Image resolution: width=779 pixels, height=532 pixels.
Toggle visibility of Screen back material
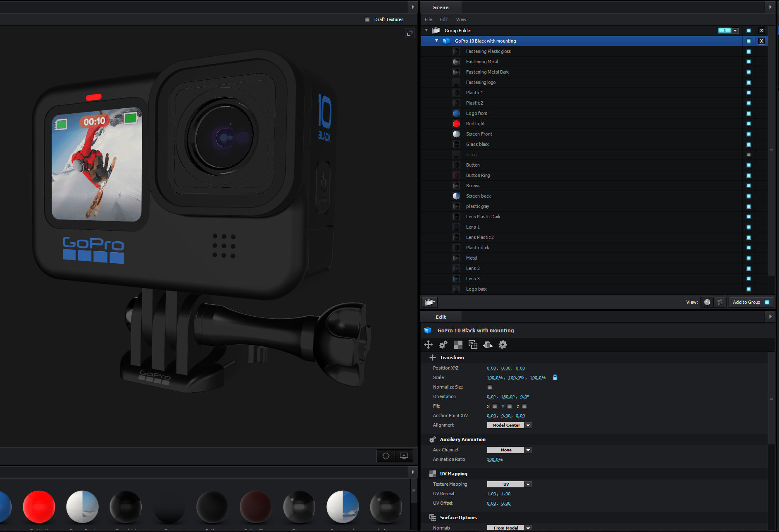pos(748,196)
